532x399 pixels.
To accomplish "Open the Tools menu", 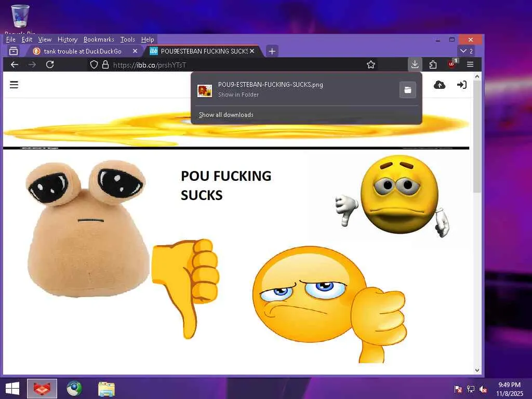I will coord(128,39).
